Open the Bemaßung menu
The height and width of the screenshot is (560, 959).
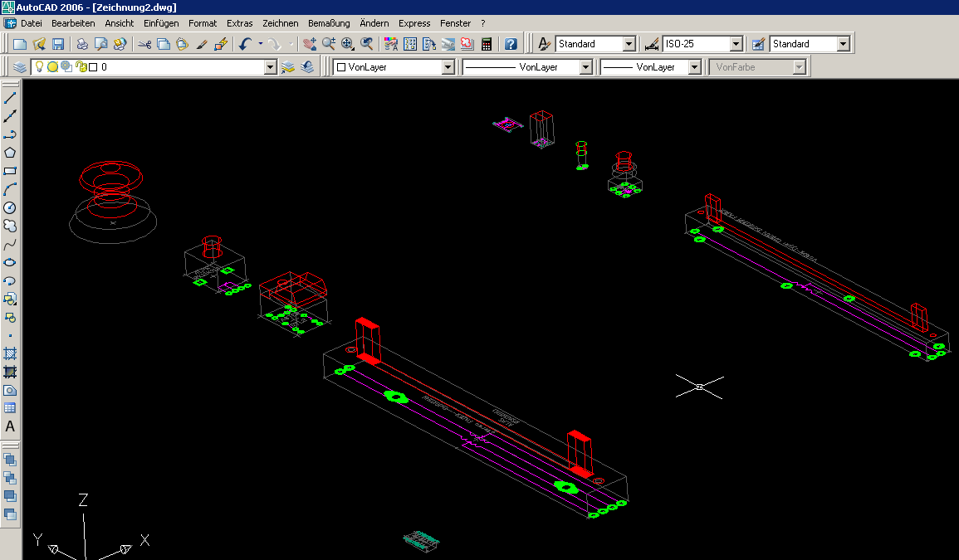pos(329,23)
